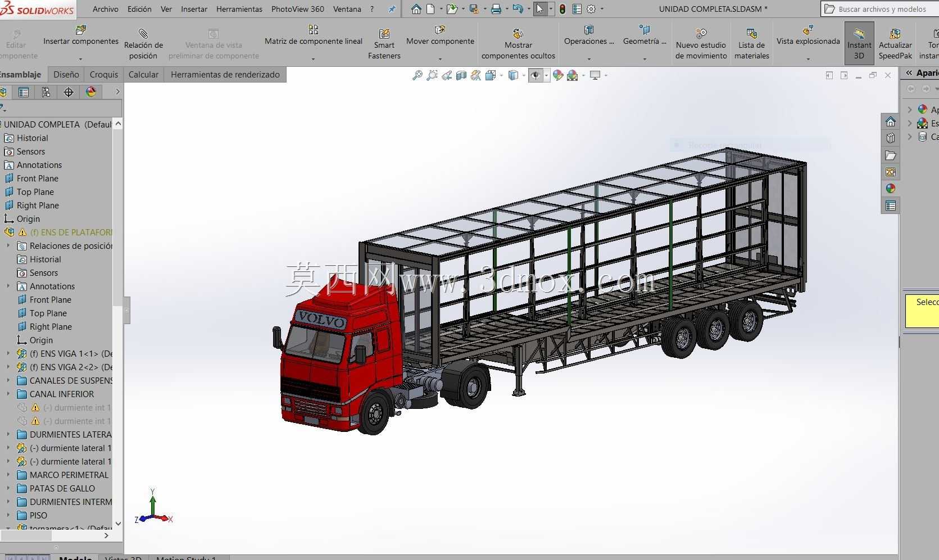Print the document using the printer icon
Viewport: 939px width, 560px height.
point(496,9)
